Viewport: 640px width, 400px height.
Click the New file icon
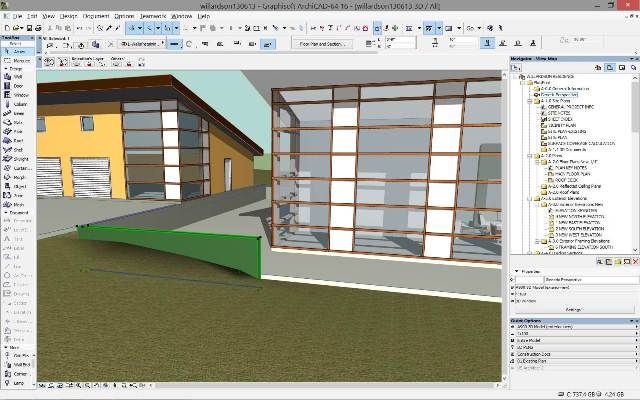7,28
